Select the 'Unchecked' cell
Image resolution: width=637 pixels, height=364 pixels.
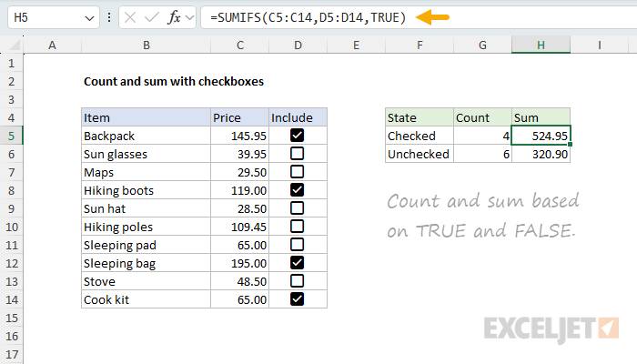(x=420, y=154)
